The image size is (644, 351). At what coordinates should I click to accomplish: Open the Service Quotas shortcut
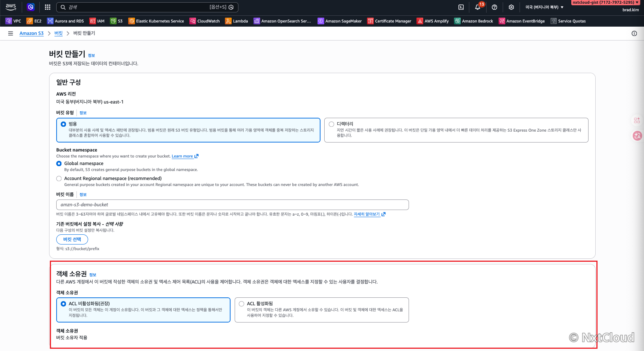(568, 21)
